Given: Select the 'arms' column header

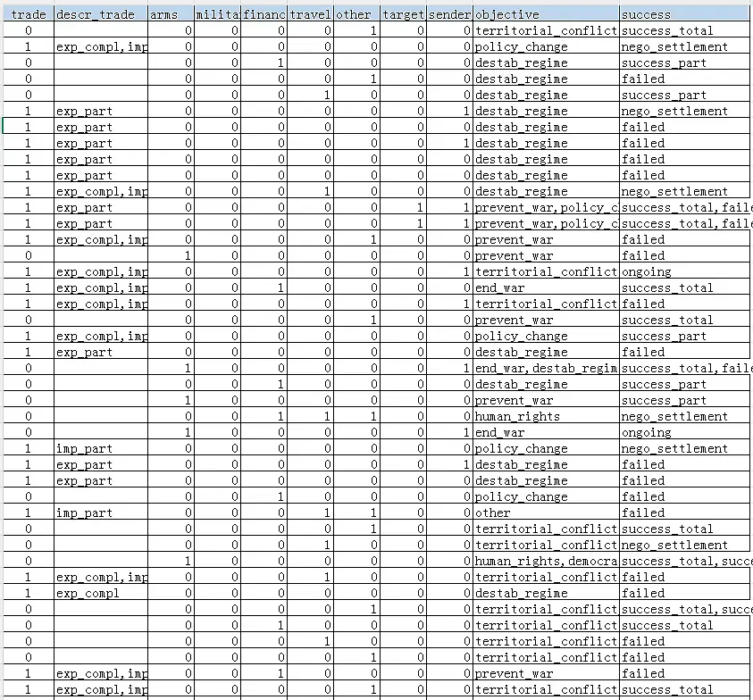Looking at the screenshot, I should (171, 14).
